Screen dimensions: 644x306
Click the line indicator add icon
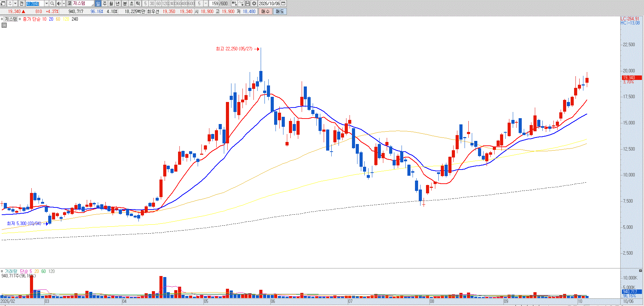(x=241, y=3)
